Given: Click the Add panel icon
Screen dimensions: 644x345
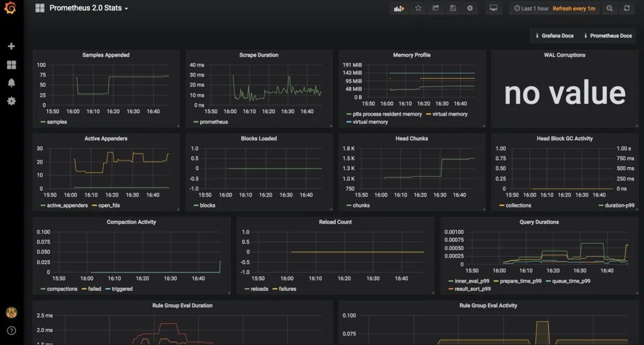Looking at the screenshot, I should [399, 8].
